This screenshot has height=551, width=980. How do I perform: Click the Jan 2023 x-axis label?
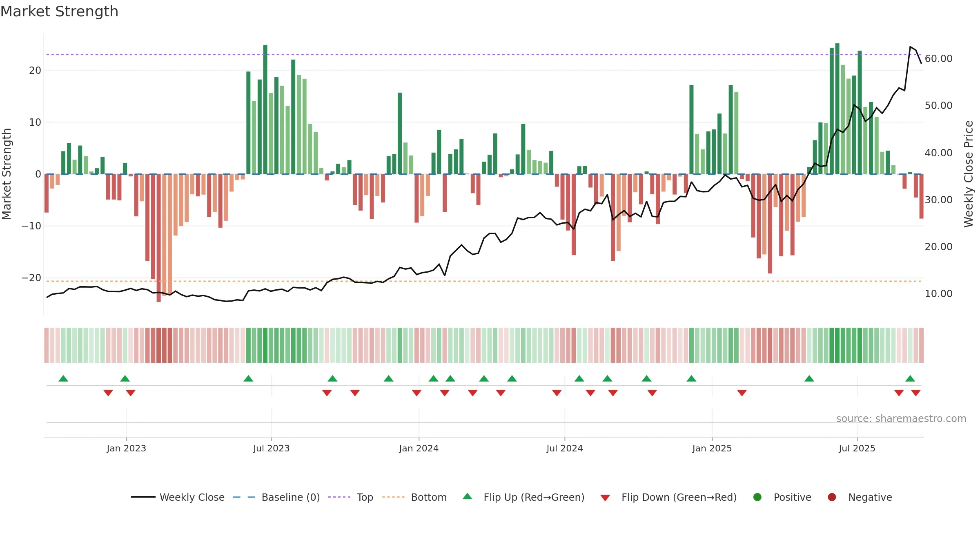coord(127,449)
